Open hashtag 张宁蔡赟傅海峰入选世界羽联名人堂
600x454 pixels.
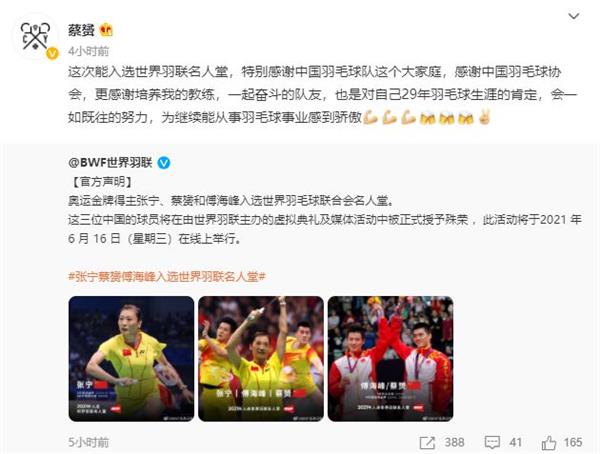(x=167, y=276)
